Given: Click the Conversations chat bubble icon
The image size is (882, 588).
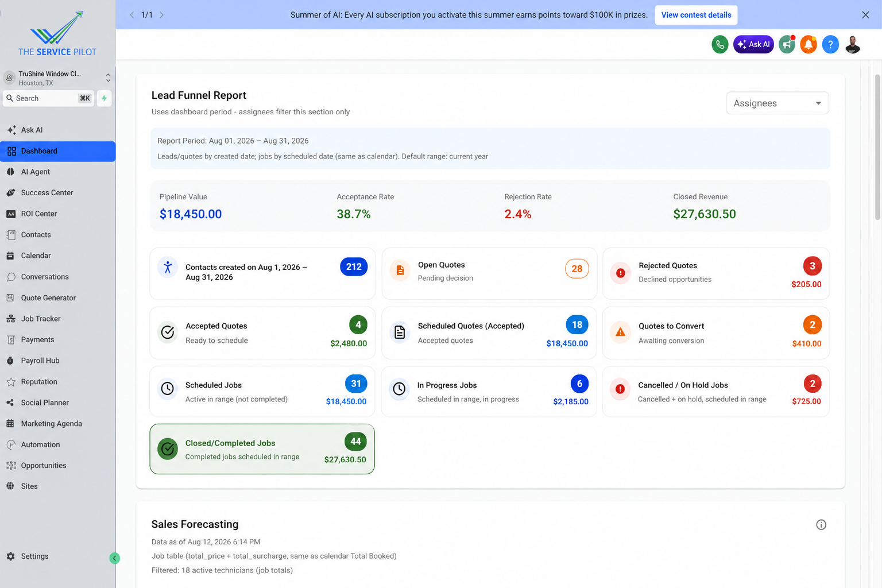Looking at the screenshot, I should point(10,277).
